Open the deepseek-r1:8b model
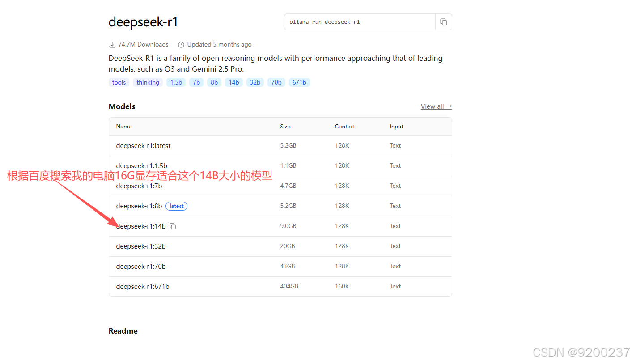Image resolution: width=632 pixels, height=364 pixels. tap(139, 206)
